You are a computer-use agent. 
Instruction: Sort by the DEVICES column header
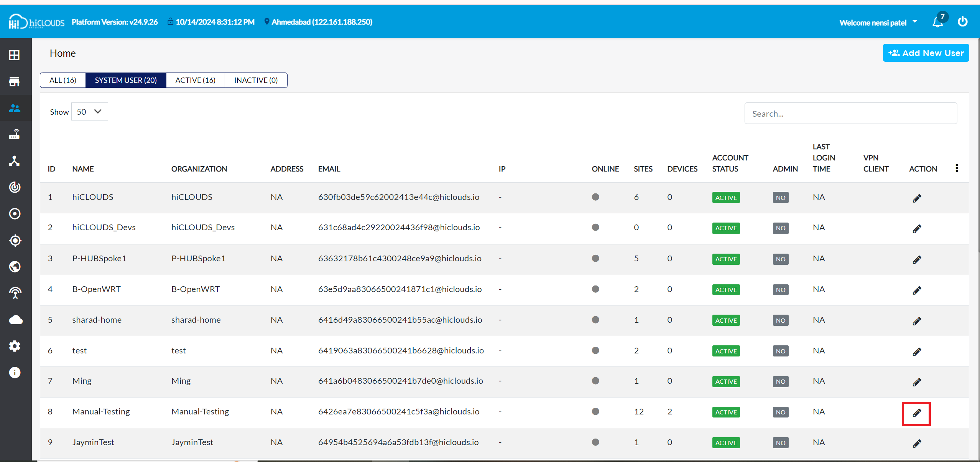[682, 169]
